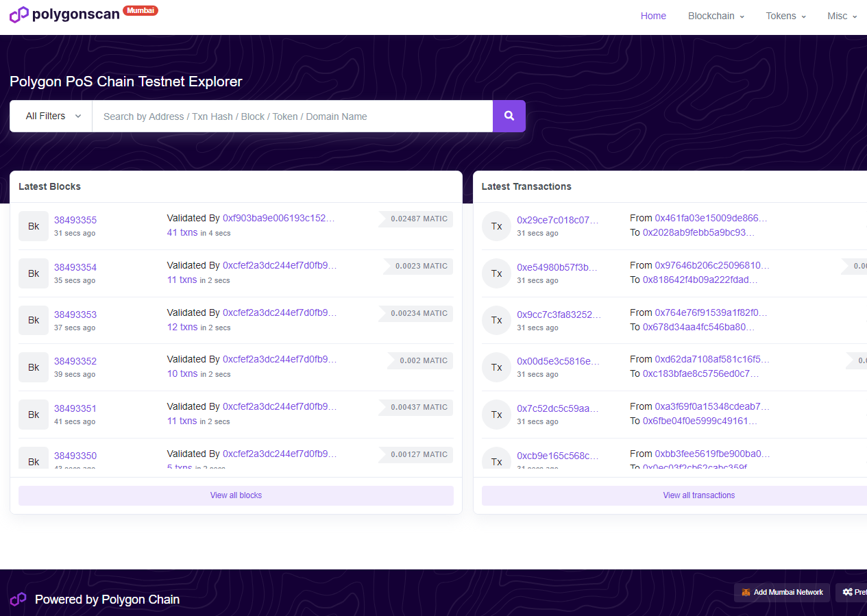Click the purple search magnifier button
The image size is (867, 616).
tap(509, 116)
